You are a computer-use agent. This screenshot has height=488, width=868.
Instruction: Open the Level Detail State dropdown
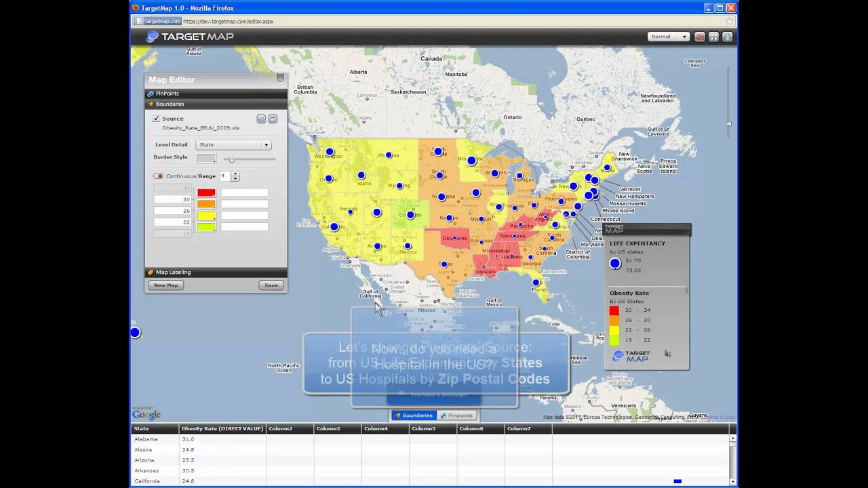tap(233, 144)
